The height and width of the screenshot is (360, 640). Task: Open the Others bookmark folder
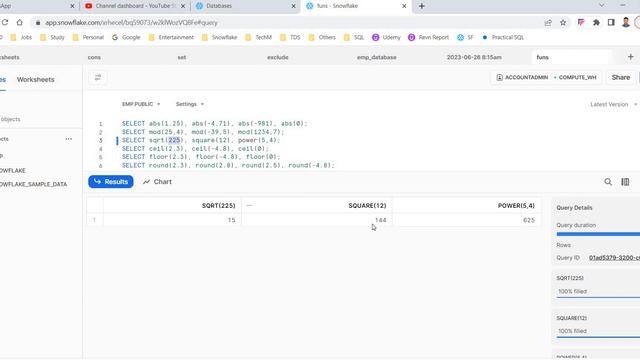click(x=322, y=37)
